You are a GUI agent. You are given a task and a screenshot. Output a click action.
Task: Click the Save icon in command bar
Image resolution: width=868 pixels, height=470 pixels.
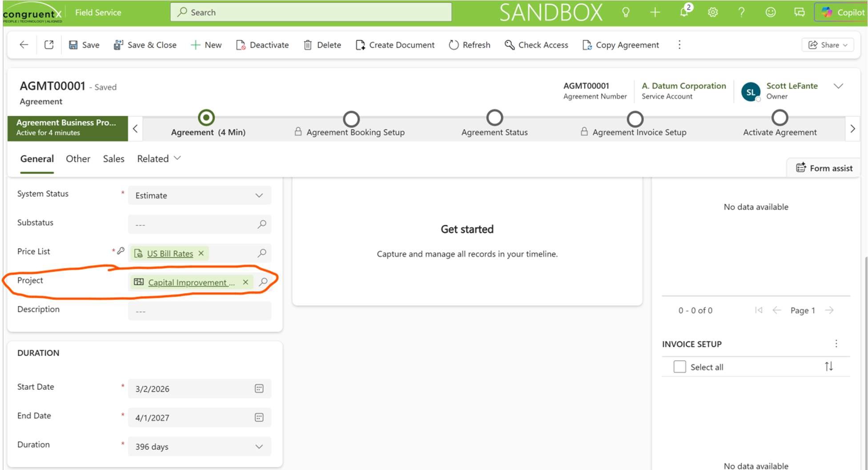pyautogui.click(x=73, y=45)
